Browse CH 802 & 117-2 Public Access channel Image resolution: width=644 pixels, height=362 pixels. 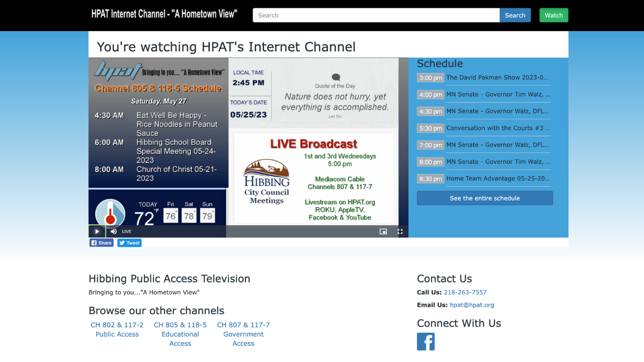[x=117, y=329]
